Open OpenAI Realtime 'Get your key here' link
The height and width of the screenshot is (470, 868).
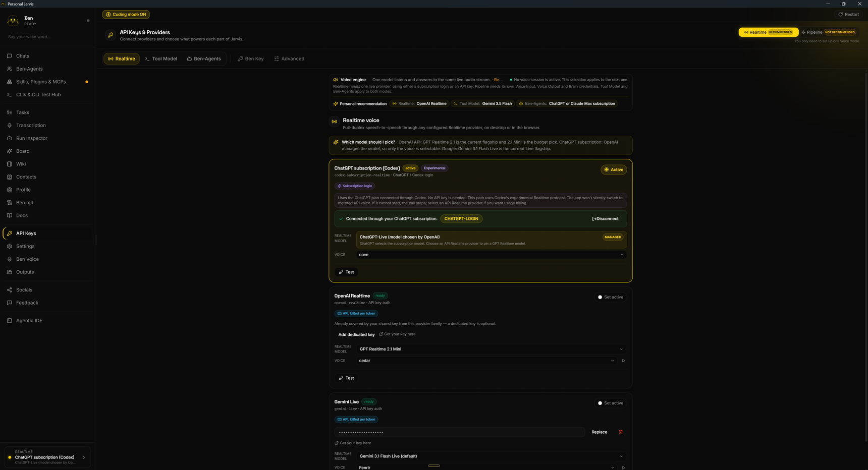click(398, 334)
